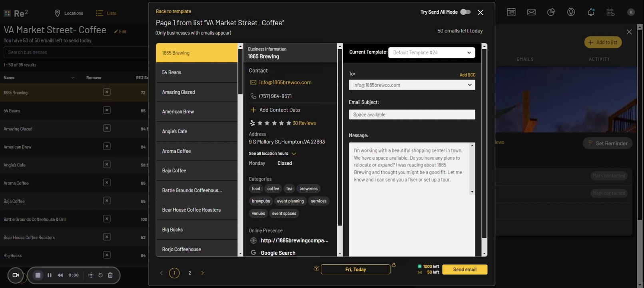This screenshot has width=644, height=288.
Task: Open the info@1865brewco.com contact email link
Action: (x=285, y=82)
